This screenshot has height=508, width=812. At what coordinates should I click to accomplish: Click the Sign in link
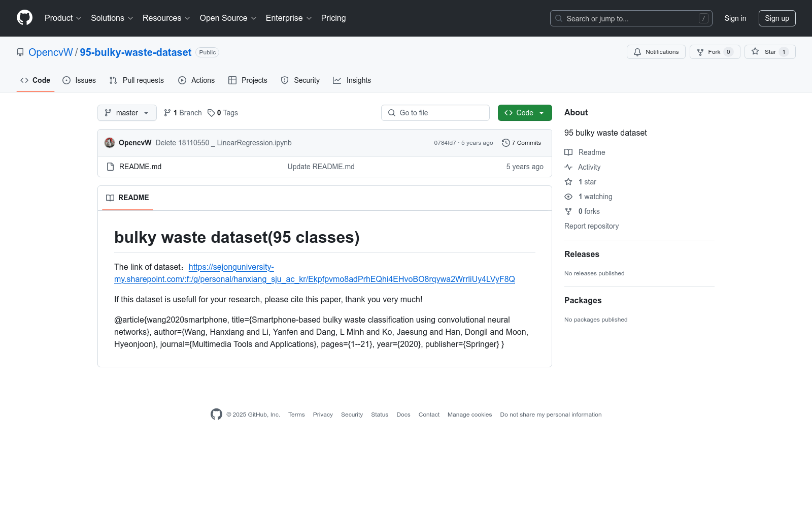click(x=735, y=18)
